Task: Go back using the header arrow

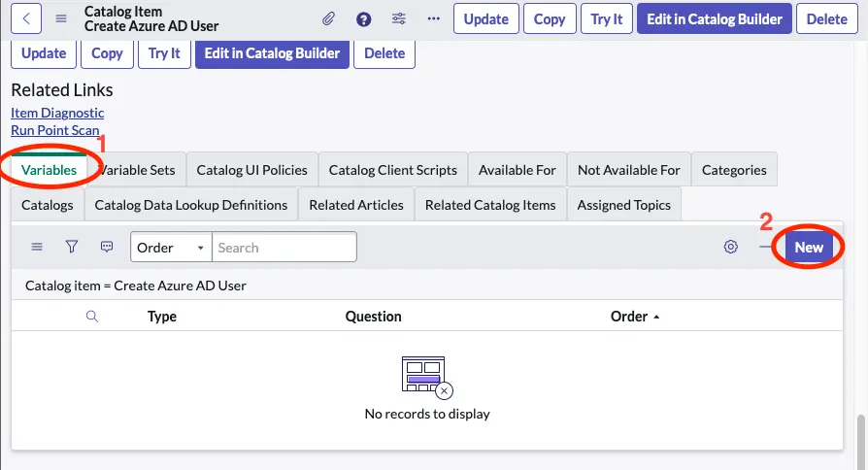Action: (x=26, y=18)
